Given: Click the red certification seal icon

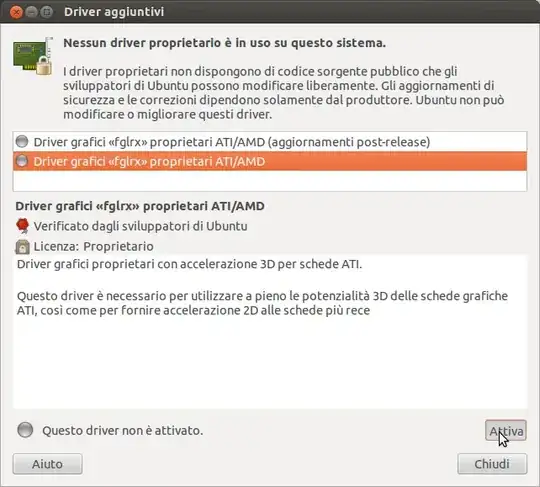Looking at the screenshot, I should pos(22,226).
